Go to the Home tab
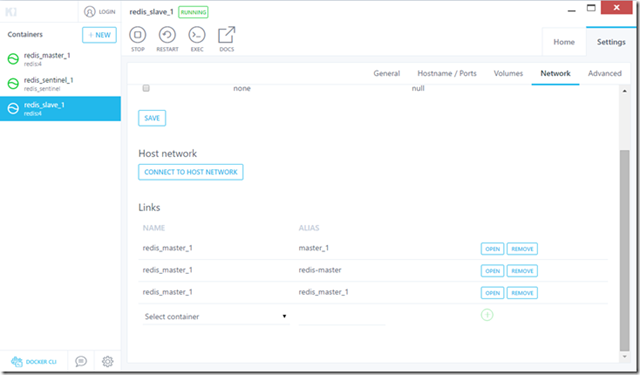Viewport: 640px width, 375px height. (x=564, y=42)
